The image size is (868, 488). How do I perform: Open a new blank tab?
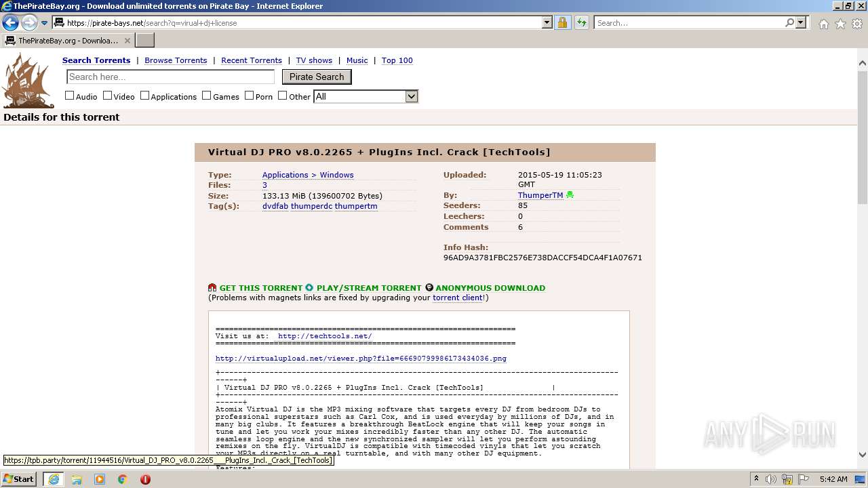point(145,41)
